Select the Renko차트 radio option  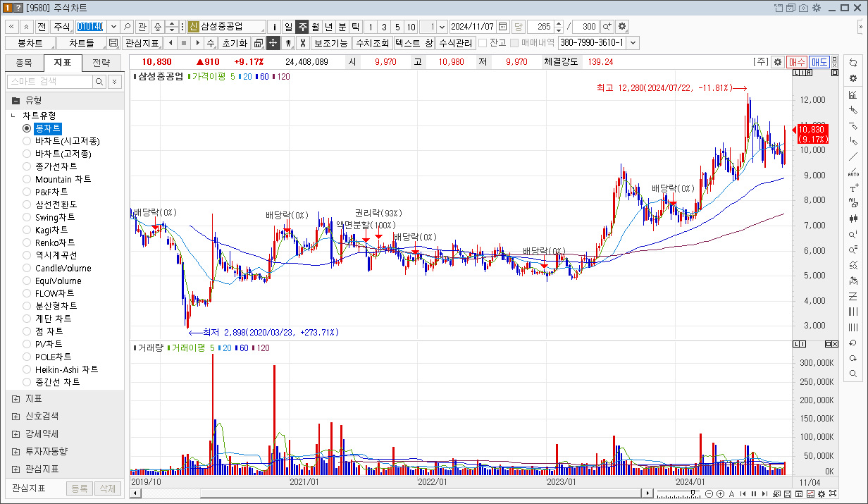[x=27, y=242]
